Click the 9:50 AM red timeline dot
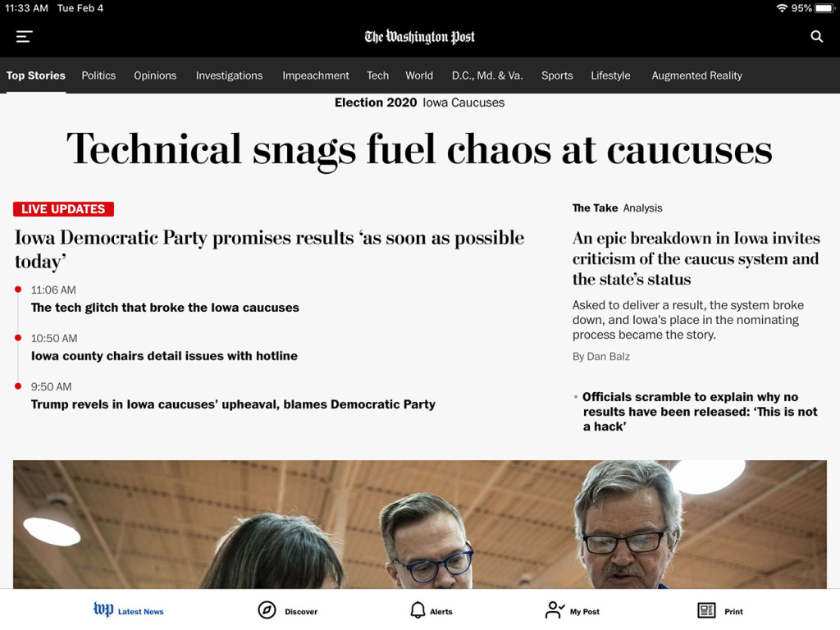Screen dimensions: 840x630 [x=18, y=386]
